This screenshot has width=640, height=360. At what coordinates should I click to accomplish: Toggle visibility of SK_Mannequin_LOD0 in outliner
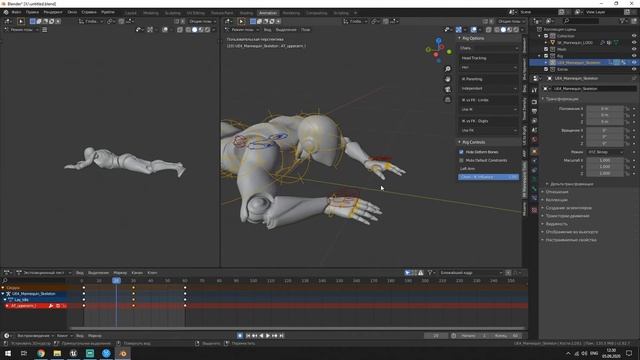click(634, 42)
